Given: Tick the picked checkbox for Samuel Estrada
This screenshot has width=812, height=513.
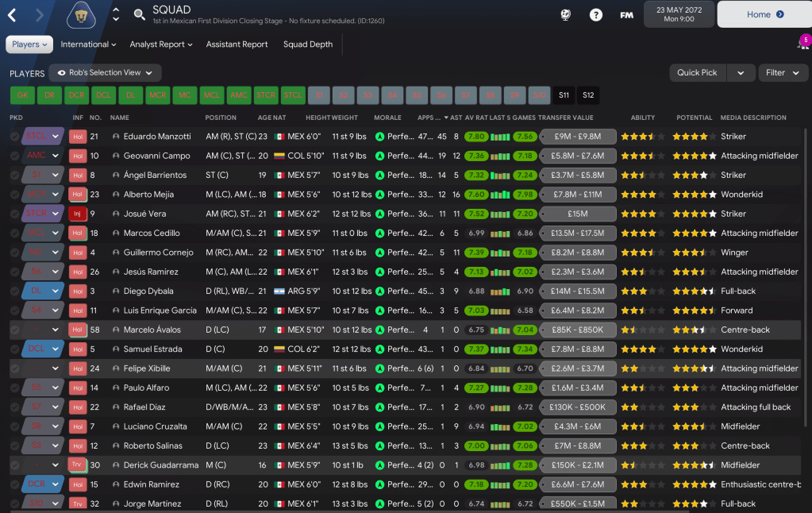Looking at the screenshot, I should 15,349.
